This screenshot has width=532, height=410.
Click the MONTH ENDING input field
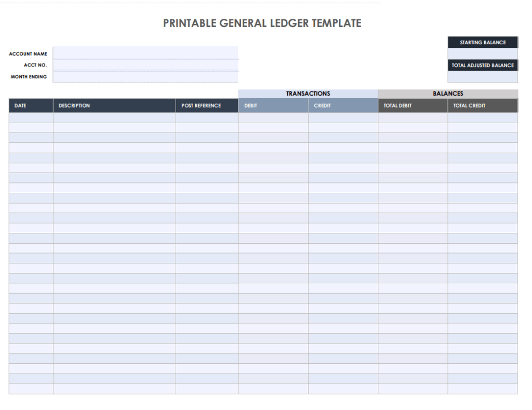coord(145,76)
